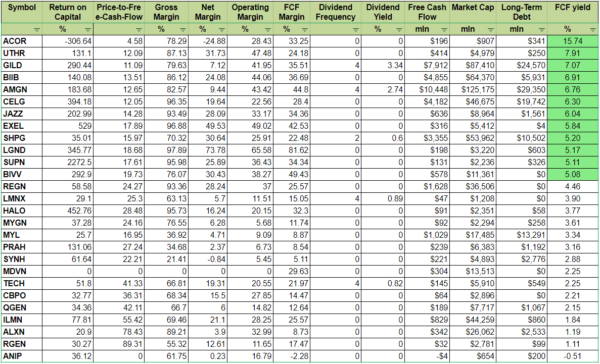
Task: Open the Gross Margin filter icon
Action: pyautogui.click(x=183, y=29)
